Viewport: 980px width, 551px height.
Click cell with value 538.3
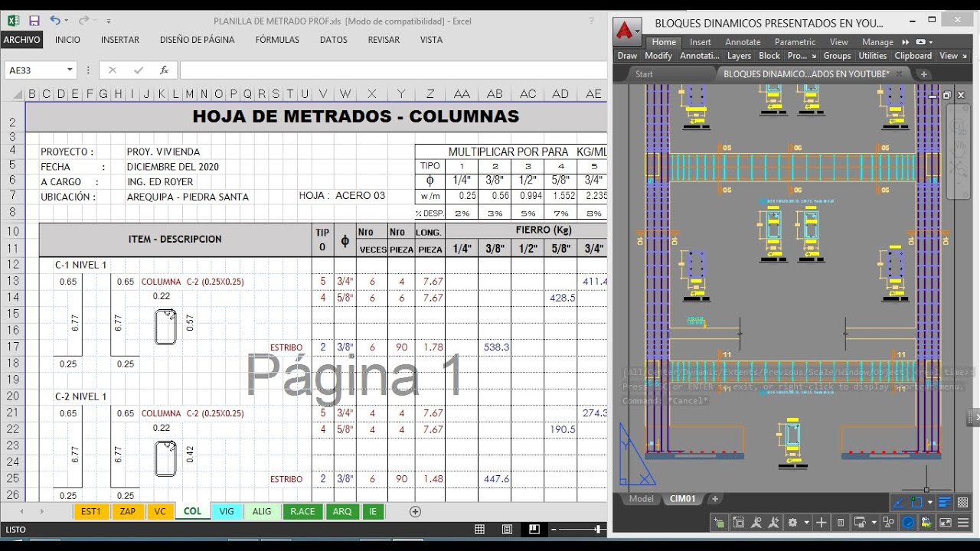tap(496, 347)
